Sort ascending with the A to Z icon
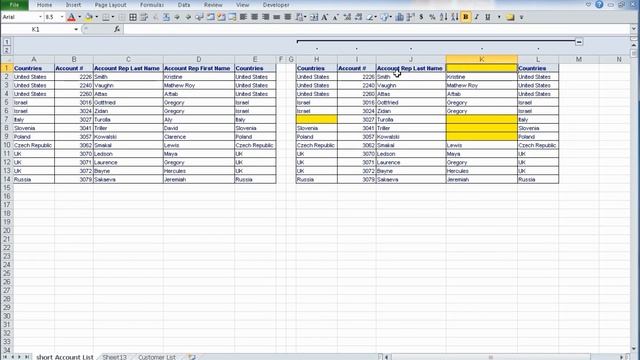640x360 pixels. pos(444,17)
